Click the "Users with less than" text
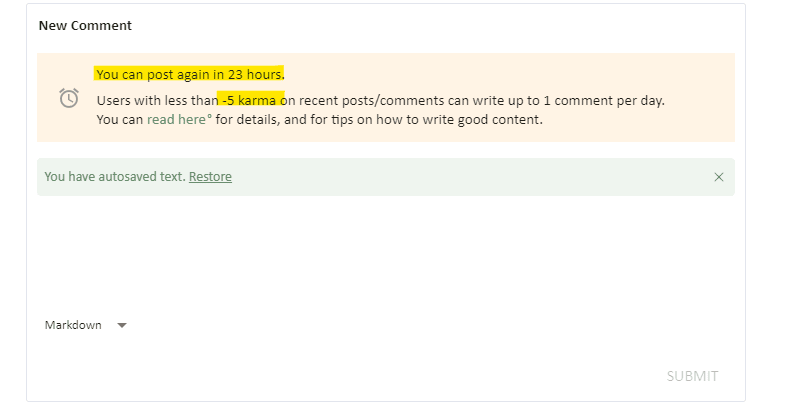Screen dimensions: 798x419 157,101
